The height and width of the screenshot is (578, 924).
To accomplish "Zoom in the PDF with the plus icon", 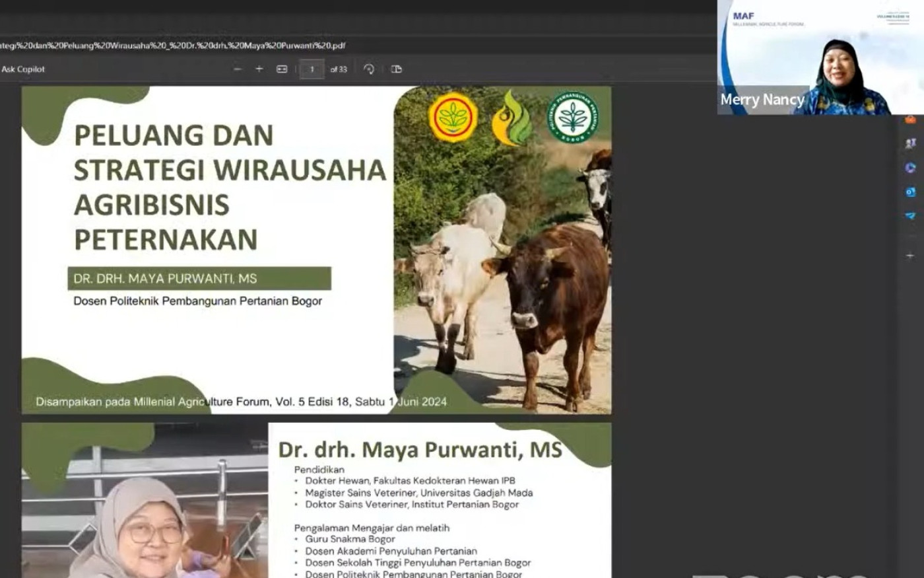I will click(259, 69).
